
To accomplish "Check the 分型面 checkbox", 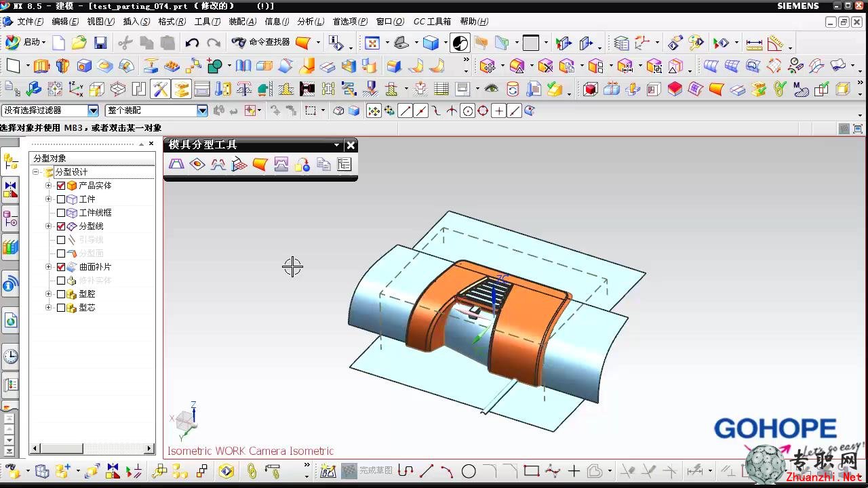I will click(61, 253).
